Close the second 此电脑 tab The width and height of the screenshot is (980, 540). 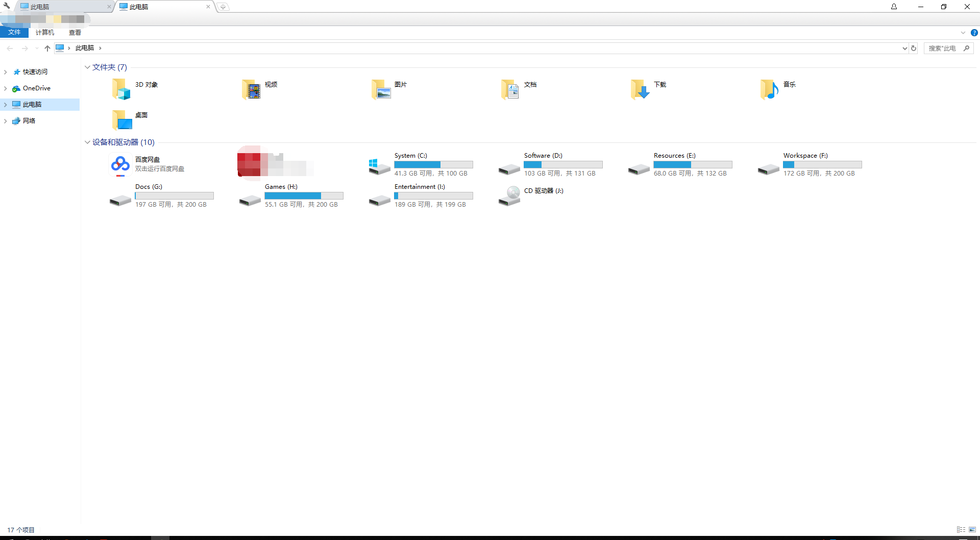click(208, 7)
